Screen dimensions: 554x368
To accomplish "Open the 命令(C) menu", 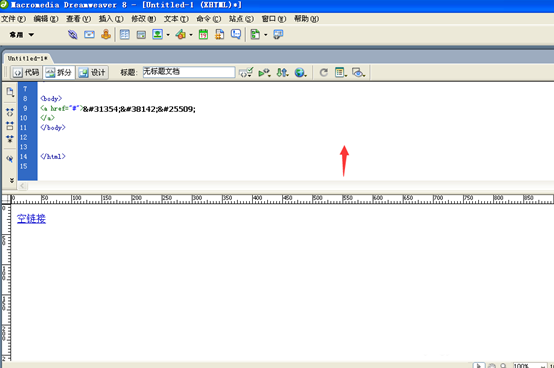I will pos(208,19).
